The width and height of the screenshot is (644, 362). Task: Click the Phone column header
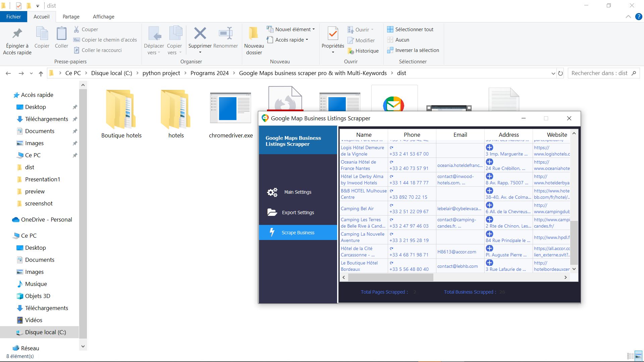coord(412,135)
